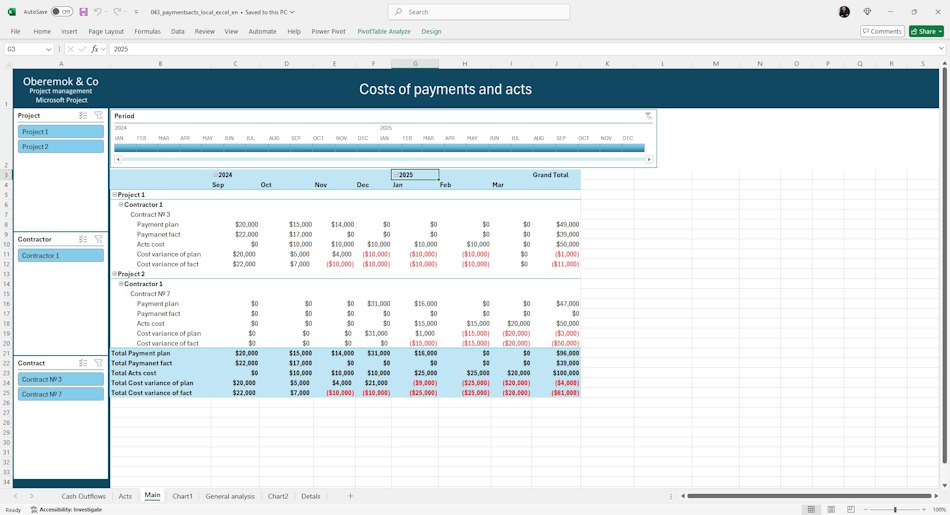Switch to the Home ribbon tab
This screenshot has width=950, height=515.
click(x=42, y=32)
